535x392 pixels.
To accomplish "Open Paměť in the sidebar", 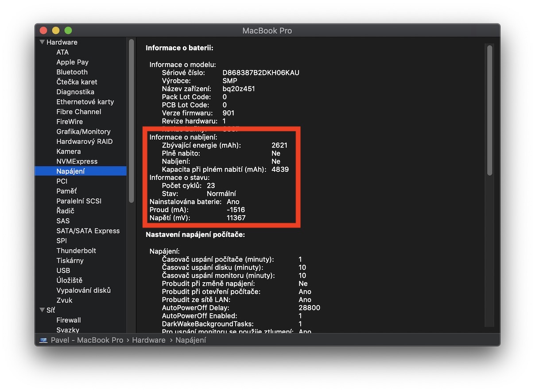I will (x=66, y=191).
